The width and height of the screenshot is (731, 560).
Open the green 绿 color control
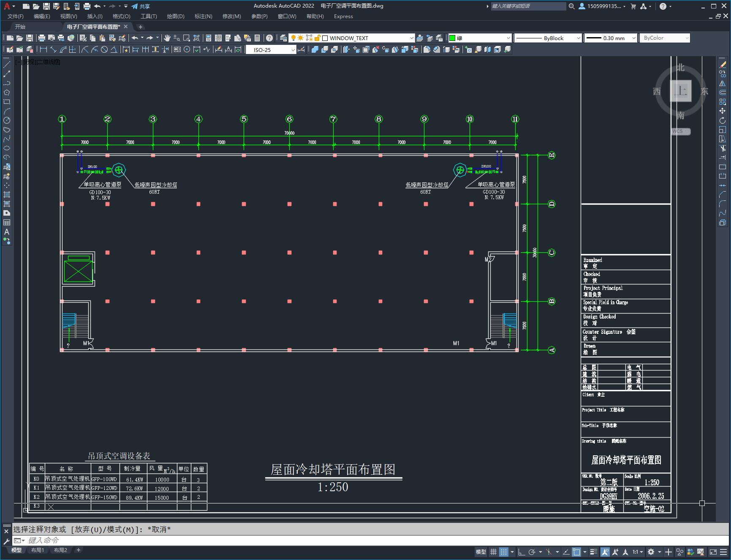pyautogui.click(x=480, y=38)
